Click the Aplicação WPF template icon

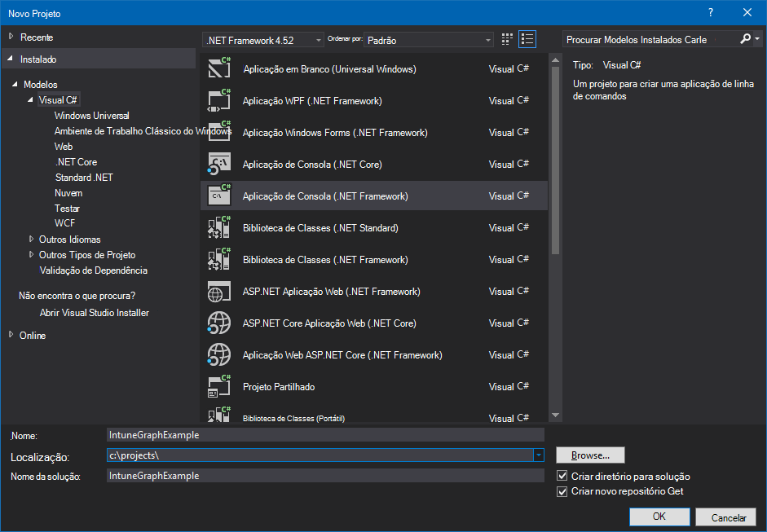click(x=219, y=100)
